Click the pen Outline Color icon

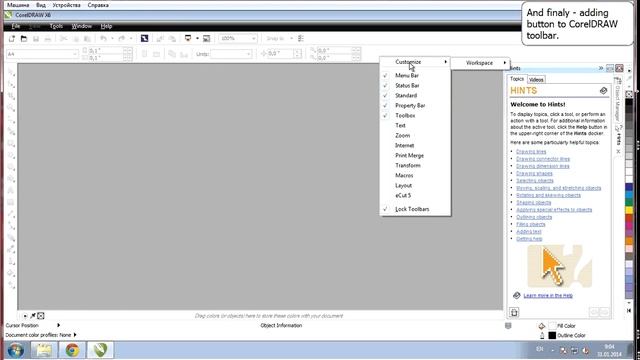point(542,336)
